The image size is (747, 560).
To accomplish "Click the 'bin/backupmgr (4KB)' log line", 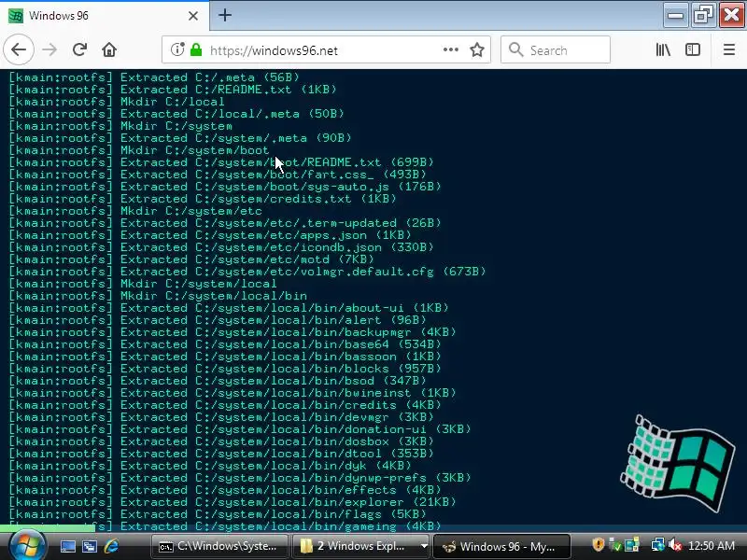I will tap(233, 332).
